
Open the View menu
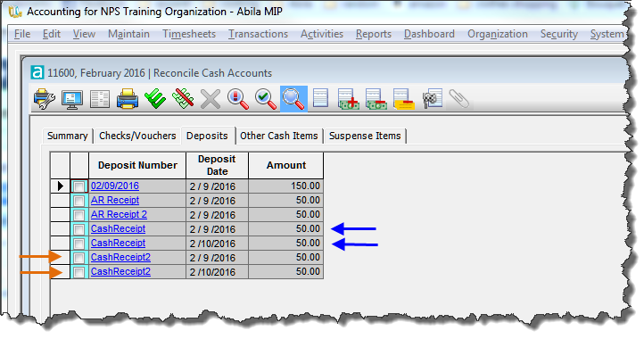pos(84,34)
